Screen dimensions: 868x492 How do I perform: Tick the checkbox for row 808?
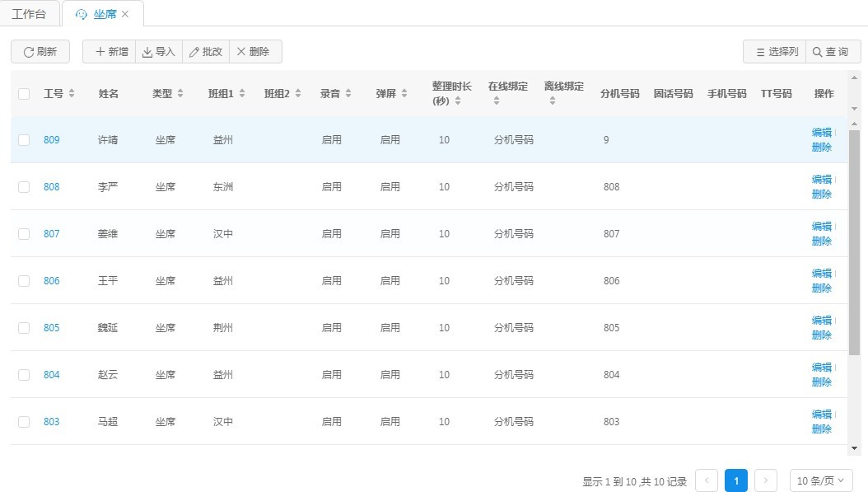(24, 187)
